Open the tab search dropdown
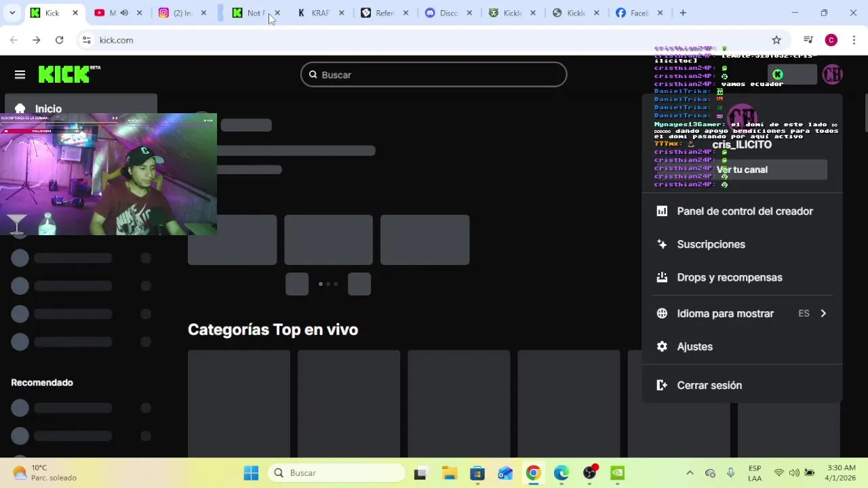868x488 pixels. point(12,13)
